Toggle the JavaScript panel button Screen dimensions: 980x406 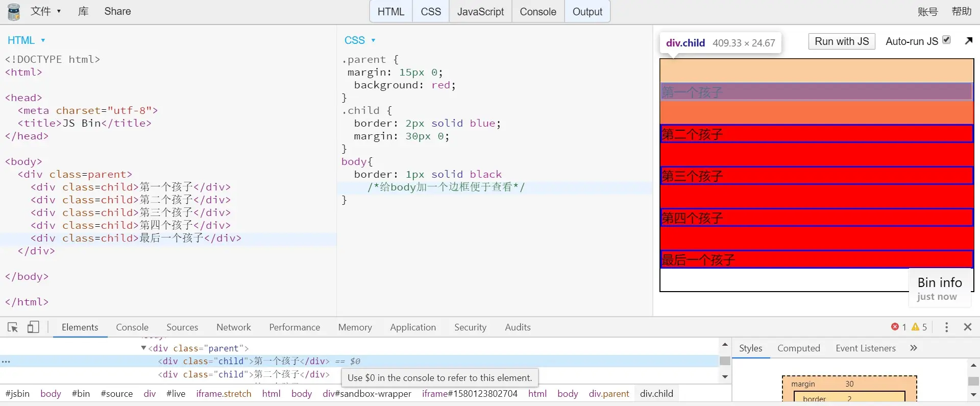tap(480, 12)
